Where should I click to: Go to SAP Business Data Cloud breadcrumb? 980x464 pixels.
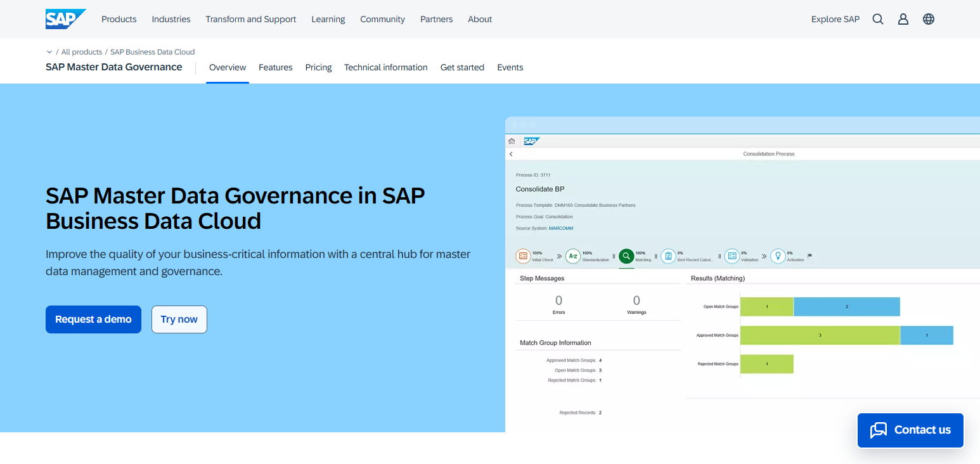coord(153,52)
